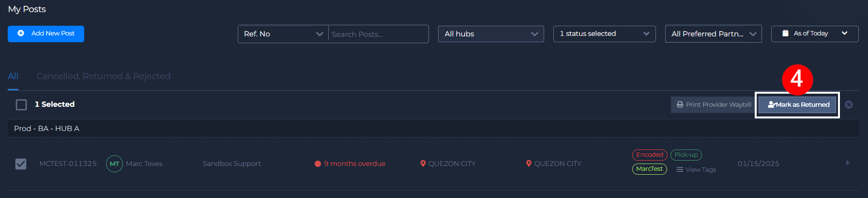Click the Add New Post button
This screenshot has width=868, height=198.
tap(46, 33)
